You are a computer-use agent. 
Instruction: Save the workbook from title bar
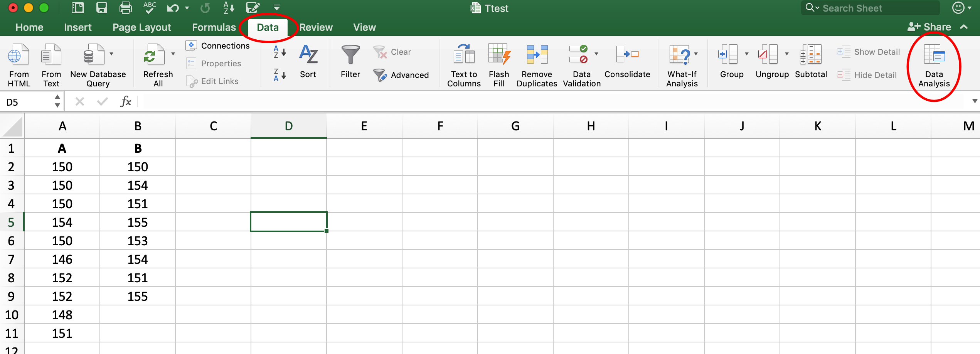point(102,8)
